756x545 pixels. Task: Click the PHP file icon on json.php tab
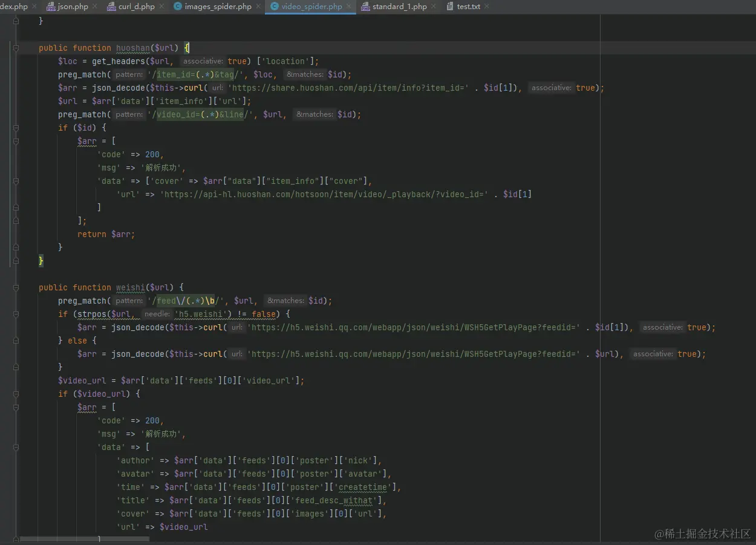click(x=51, y=7)
